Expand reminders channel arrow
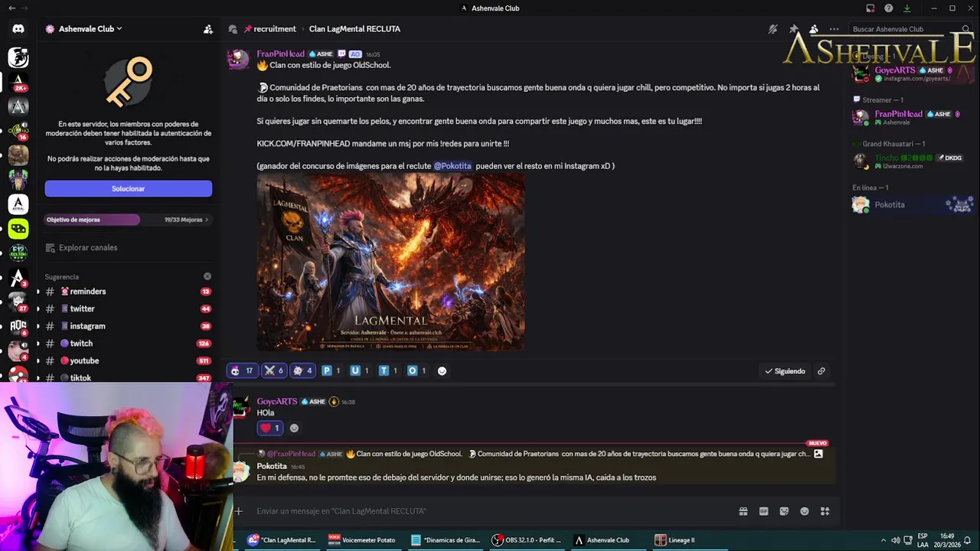This screenshot has height=551, width=980. [38, 292]
